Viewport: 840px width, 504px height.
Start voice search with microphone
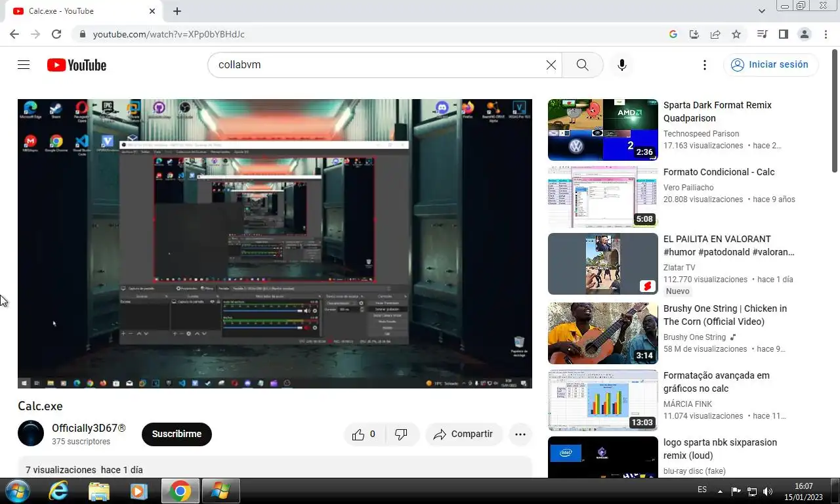click(621, 65)
